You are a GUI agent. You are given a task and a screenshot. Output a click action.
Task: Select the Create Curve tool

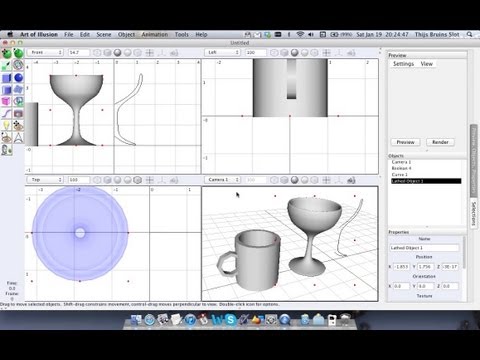pyautogui.click(x=6, y=114)
